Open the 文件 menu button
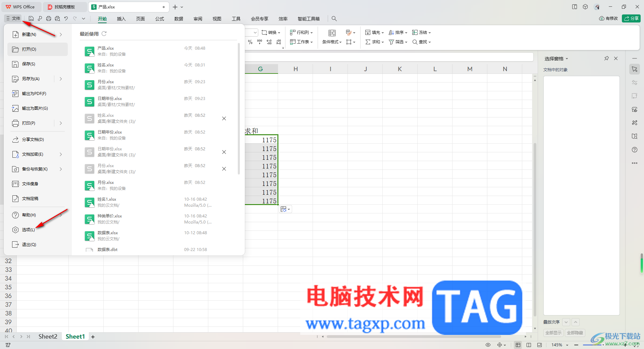 13,18
